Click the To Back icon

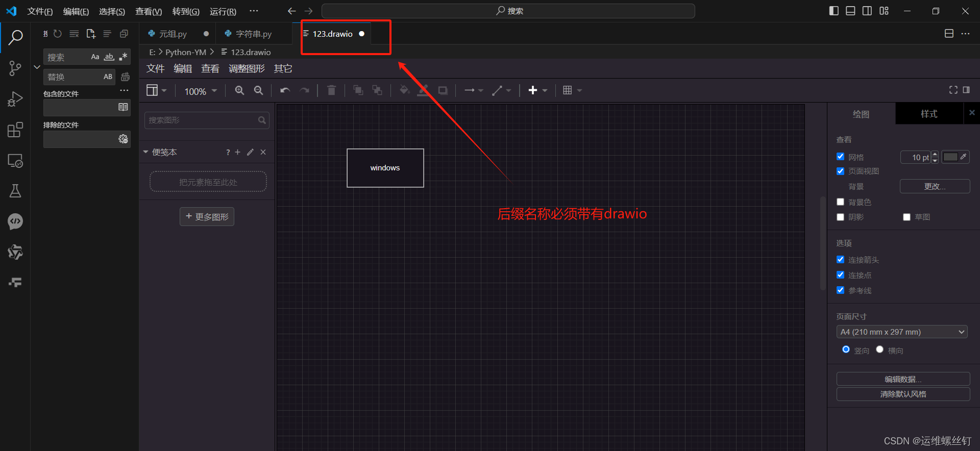click(377, 90)
